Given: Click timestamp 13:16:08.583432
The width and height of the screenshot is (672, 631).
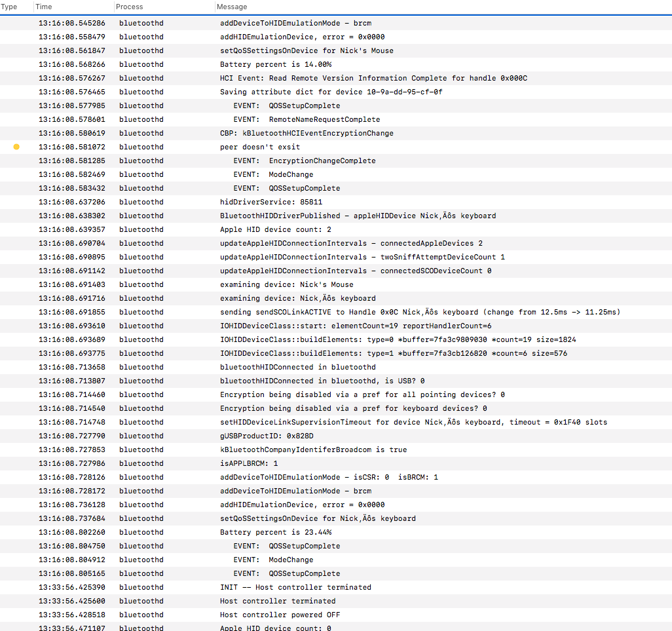Looking at the screenshot, I should (71, 188).
